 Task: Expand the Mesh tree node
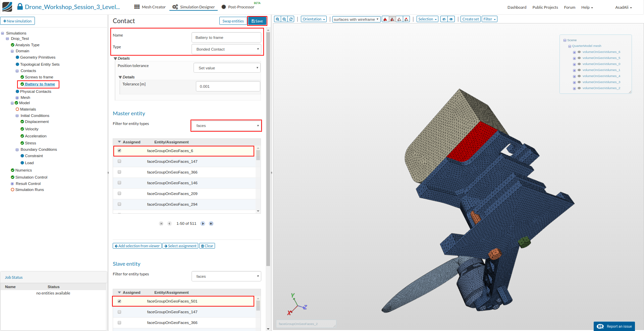pyautogui.click(x=17, y=98)
